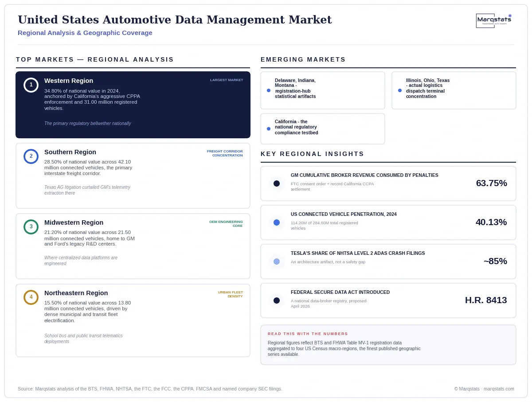This screenshot has width=532, height=402.
Task: Click the READ THIS WITH THE NUMBERS label
Action: pos(308,334)
